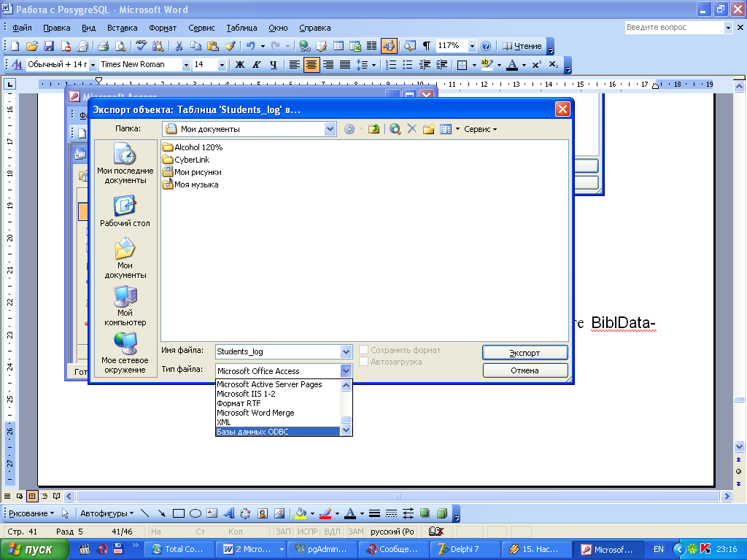Click the Экспорт button
The width and height of the screenshot is (747, 560).
click(x=525, y=353)
